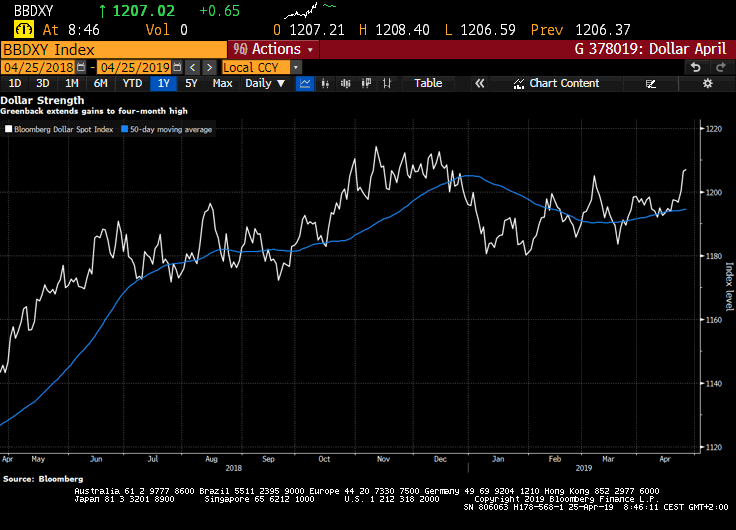
Task: Click the redo arrow icon
Action: pos(718,67)
